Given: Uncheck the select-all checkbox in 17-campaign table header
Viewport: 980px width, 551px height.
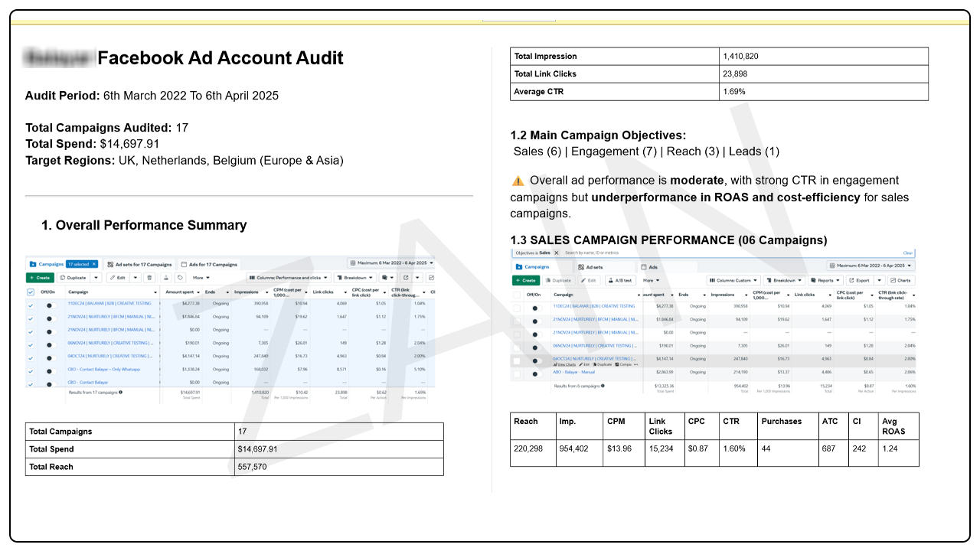Looking at the screenshot, I should coord(31,292).
